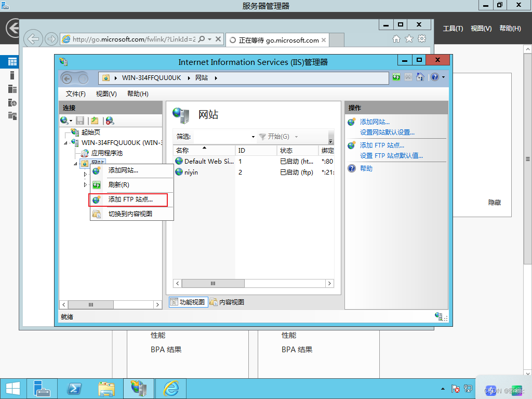Click the delete connection icon in 连接 toolbar
The width and height of the screenshot is (532, 399).
point(110,121)
